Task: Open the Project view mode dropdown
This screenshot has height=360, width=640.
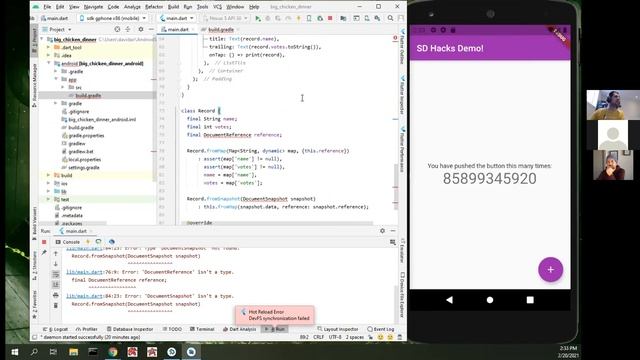Action: click(x=57, y=29)
